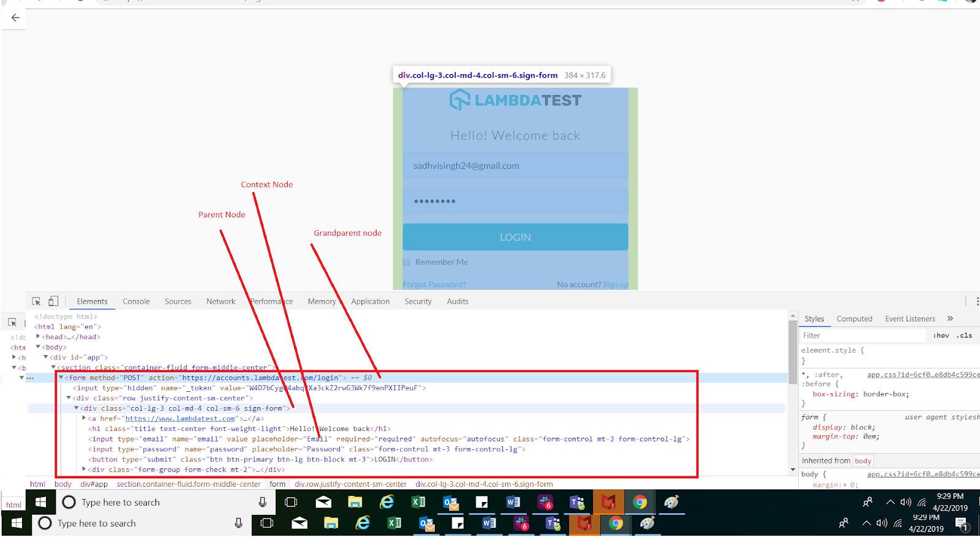Open Outlook from the upper taskbar

(451, 503)
